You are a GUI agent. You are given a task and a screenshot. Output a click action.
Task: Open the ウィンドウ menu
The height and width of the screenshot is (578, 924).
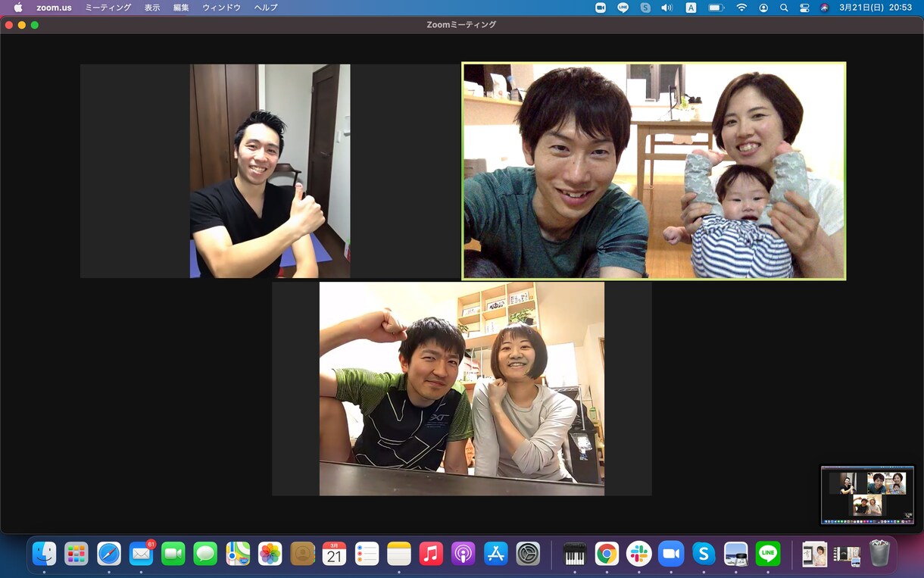(x=221, y=8)
